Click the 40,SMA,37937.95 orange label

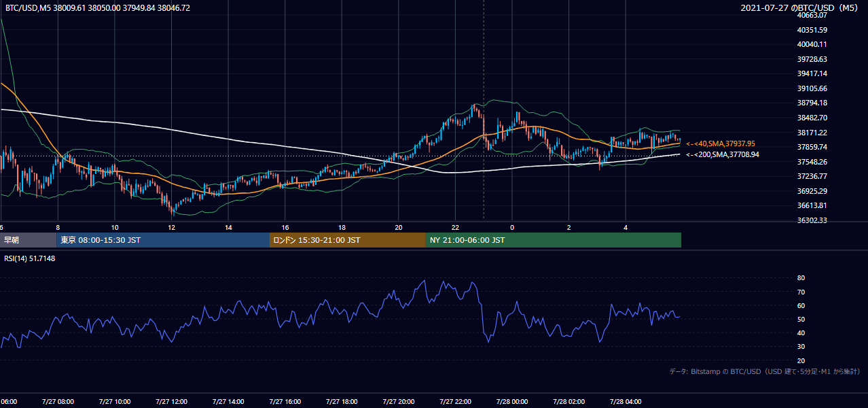(x=721, y=144)
